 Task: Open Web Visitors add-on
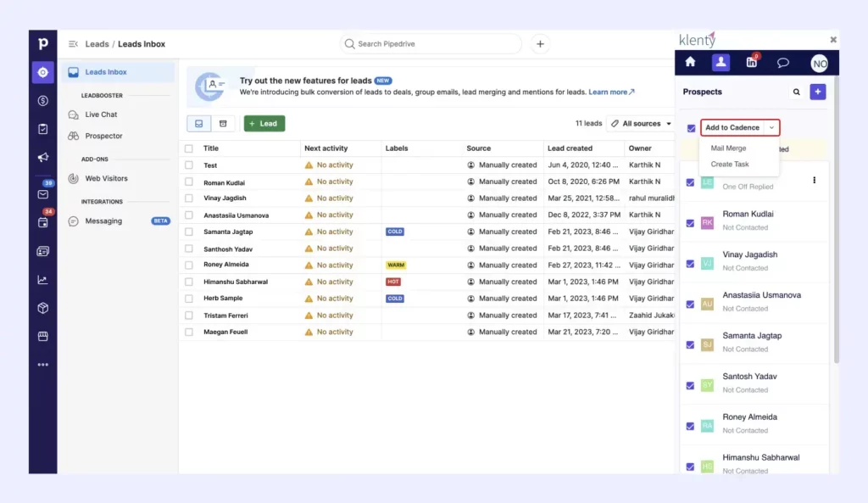coord(106,178)
